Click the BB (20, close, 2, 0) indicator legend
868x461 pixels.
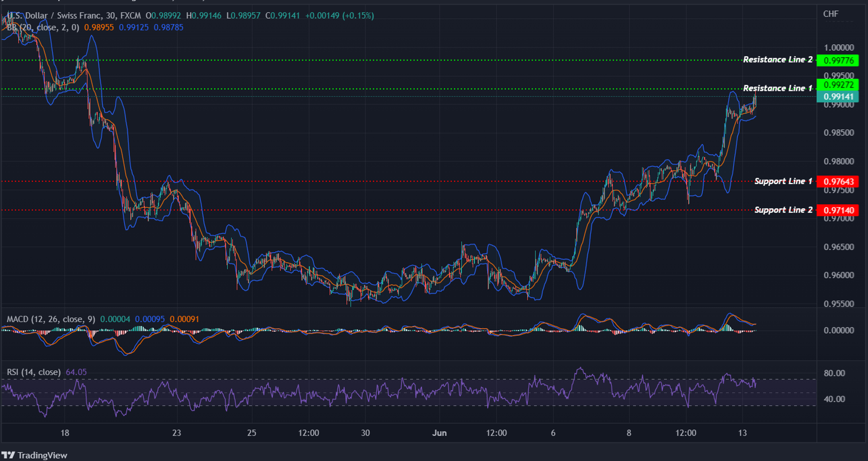coord(44,28)
